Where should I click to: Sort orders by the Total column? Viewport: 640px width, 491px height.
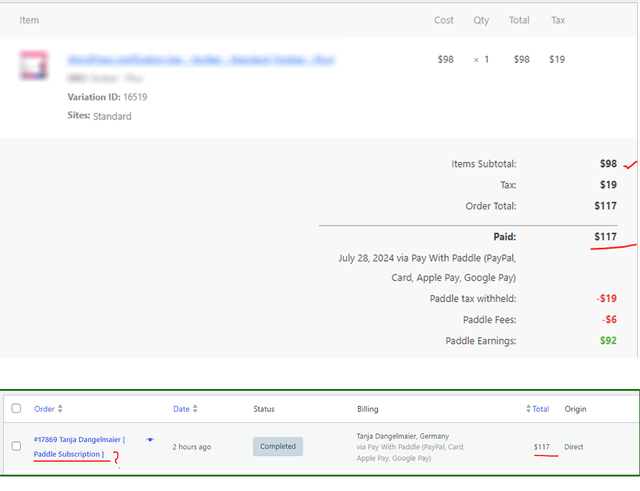pos(541,409)
